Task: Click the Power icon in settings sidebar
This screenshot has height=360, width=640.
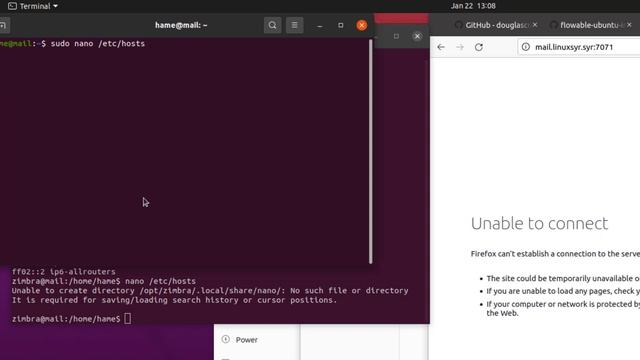Action: 226,339
